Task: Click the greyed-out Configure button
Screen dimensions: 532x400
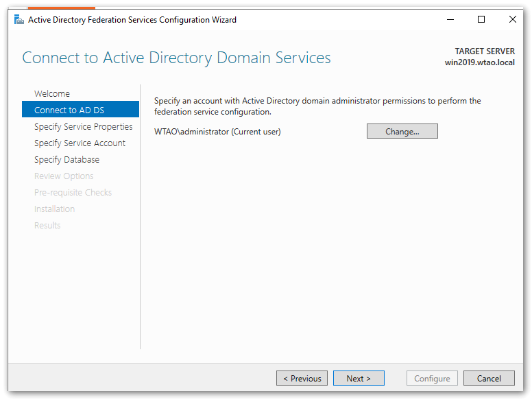Action: [432, 379]
